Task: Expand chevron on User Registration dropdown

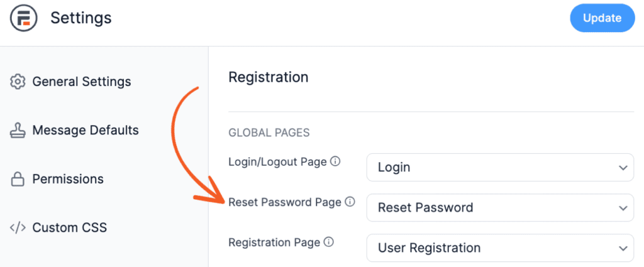Action: click(x=623, y=248)
